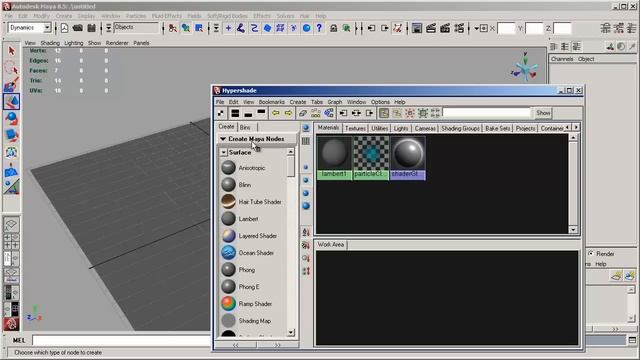
Task: Open the Shading Groups tab
Action: 460,128
